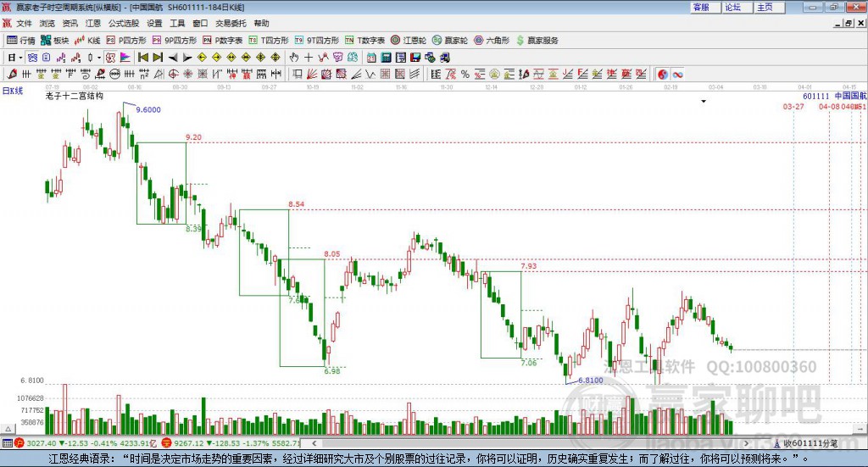Click the 日K线 label on chart

(x=13, y=91)
